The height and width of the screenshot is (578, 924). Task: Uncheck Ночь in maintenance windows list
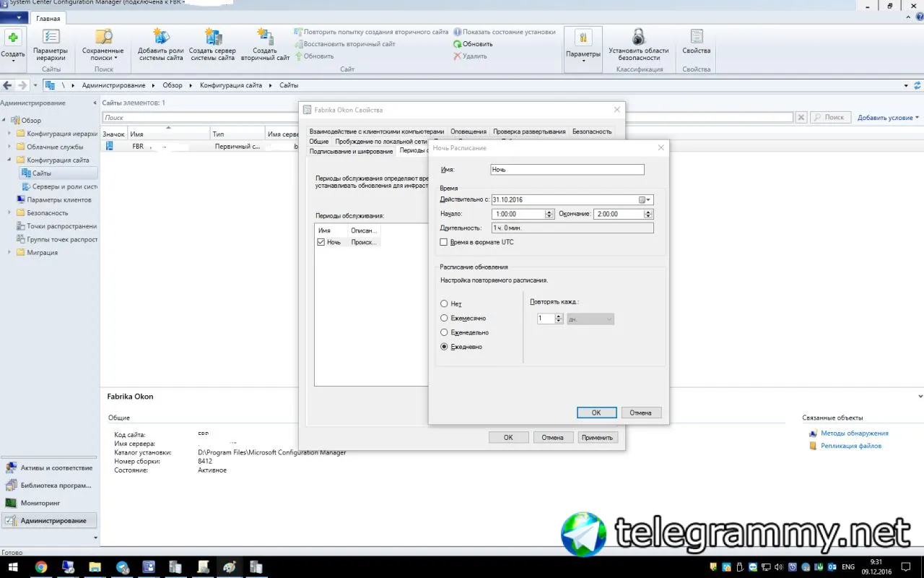pyautogui.click(x=321, y=242)
